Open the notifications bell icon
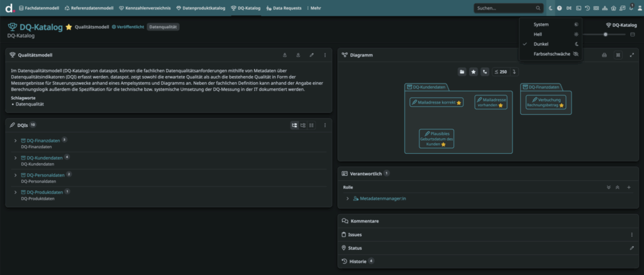This screenshot has height=275, width=644. tap(631, 8)
